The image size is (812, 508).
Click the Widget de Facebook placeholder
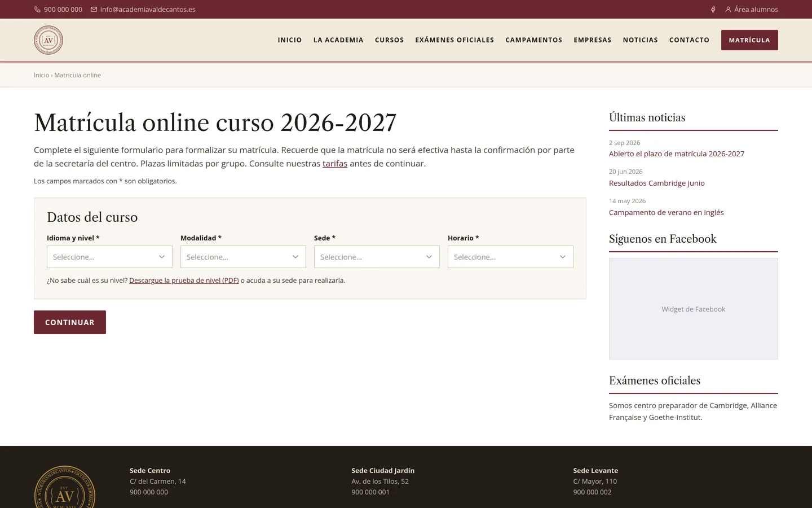pos(694,309)
